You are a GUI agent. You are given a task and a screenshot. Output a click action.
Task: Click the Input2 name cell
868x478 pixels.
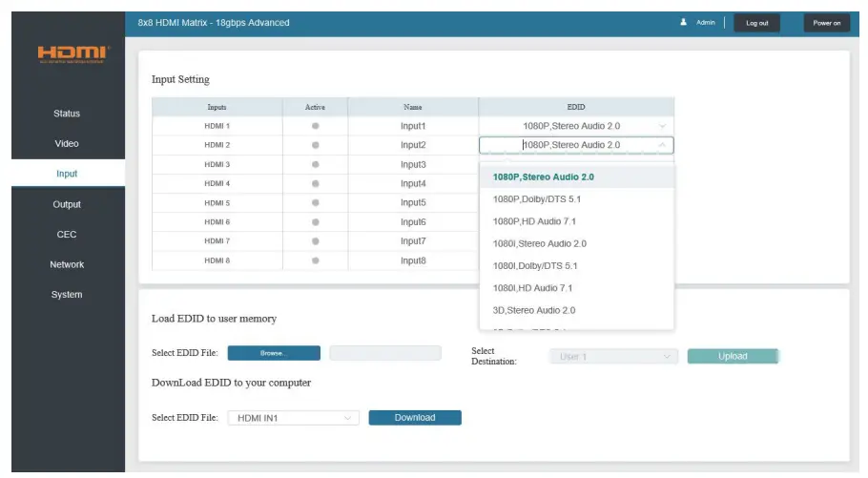413,145
